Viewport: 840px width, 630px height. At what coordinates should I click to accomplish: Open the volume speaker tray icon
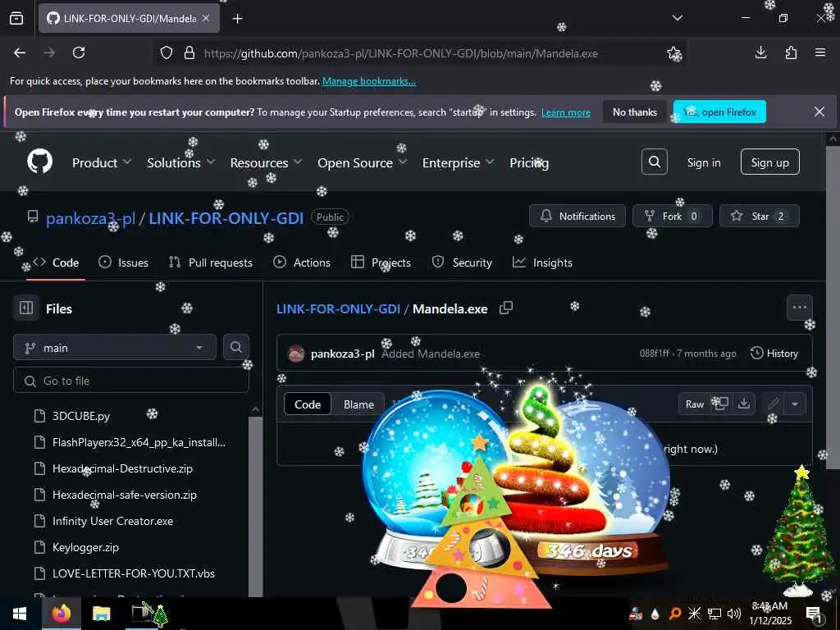coord(733,614)
